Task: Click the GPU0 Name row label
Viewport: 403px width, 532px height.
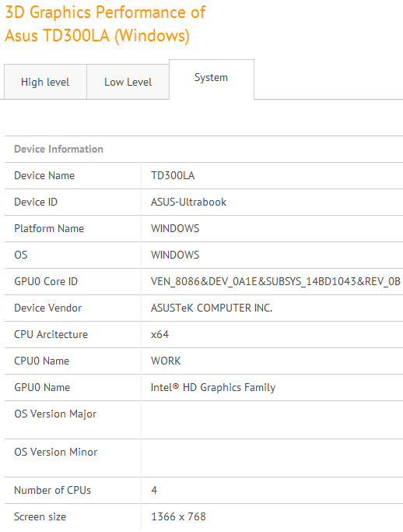Action: coord(42,387)
